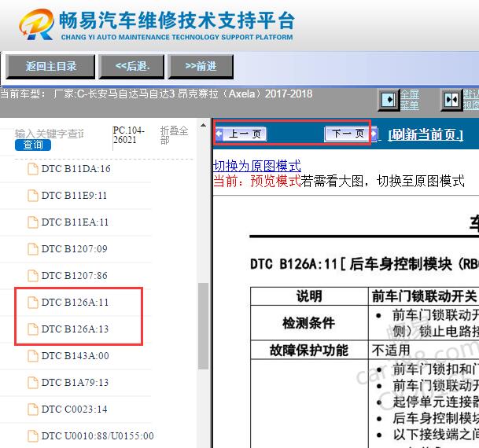Viewport: 479px width, 448px height.
Task: Click 折叠全部 to collapse the tree
Action: [174, 135]
